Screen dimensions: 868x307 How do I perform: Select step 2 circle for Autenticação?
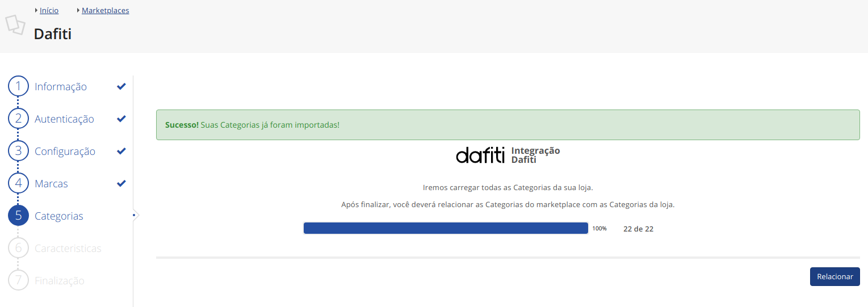[18, 119]
